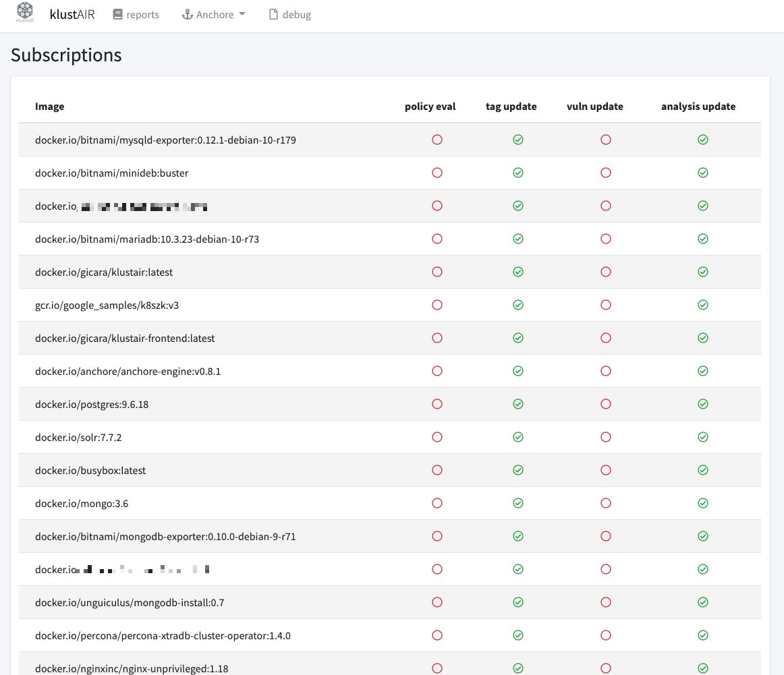This screenshot has height=675, width=784.
Task: Click the klustAIR logo icon
Action: [x=25, y=13]
